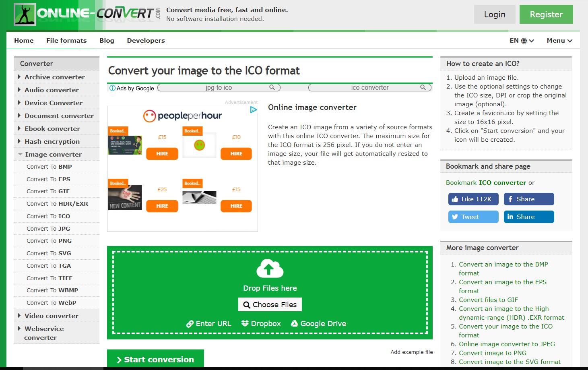Open Online image converter to JPEG link
Viewport: 588px width, 370px height.
point(507,344)
